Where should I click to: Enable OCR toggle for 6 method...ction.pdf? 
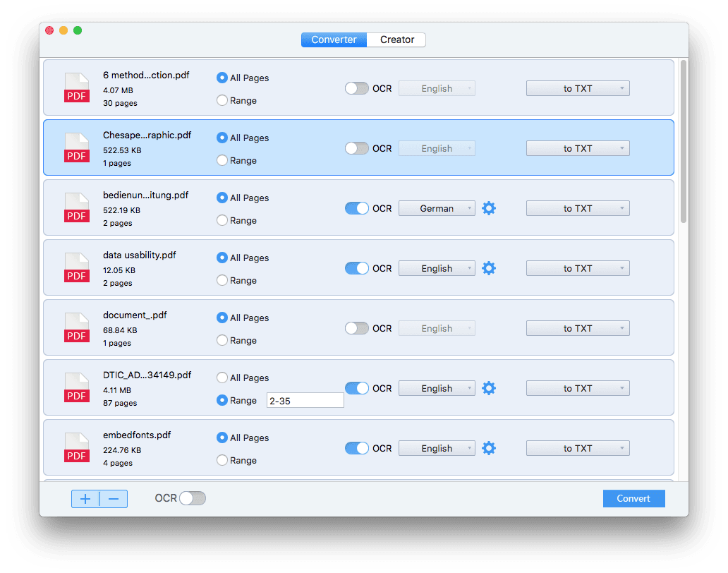tap(356, 88)
